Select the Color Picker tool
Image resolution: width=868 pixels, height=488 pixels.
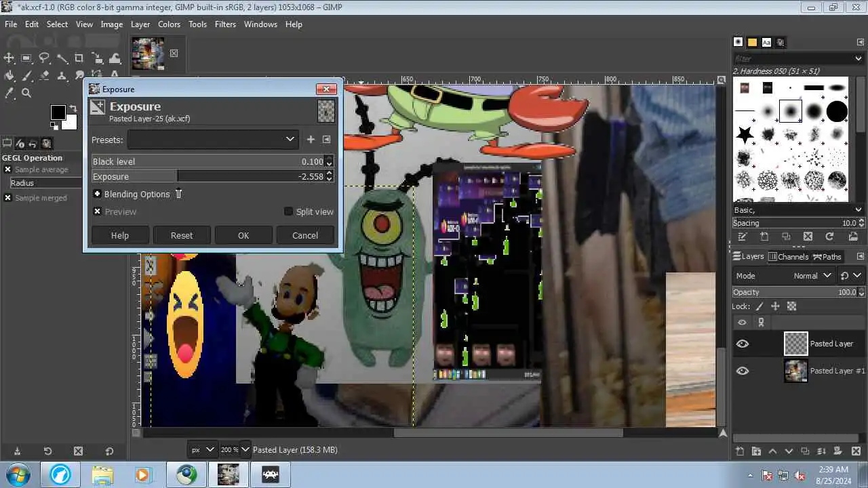click(9, 94)
